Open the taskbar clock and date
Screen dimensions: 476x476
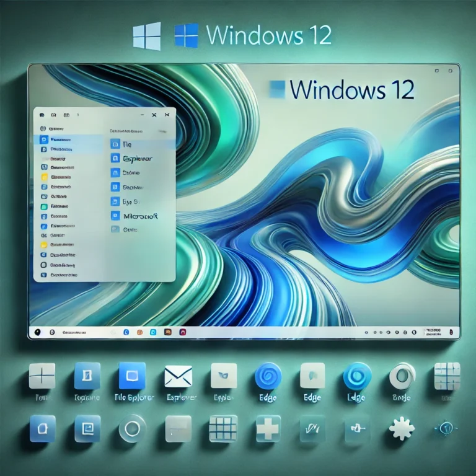tap(433, 332)
